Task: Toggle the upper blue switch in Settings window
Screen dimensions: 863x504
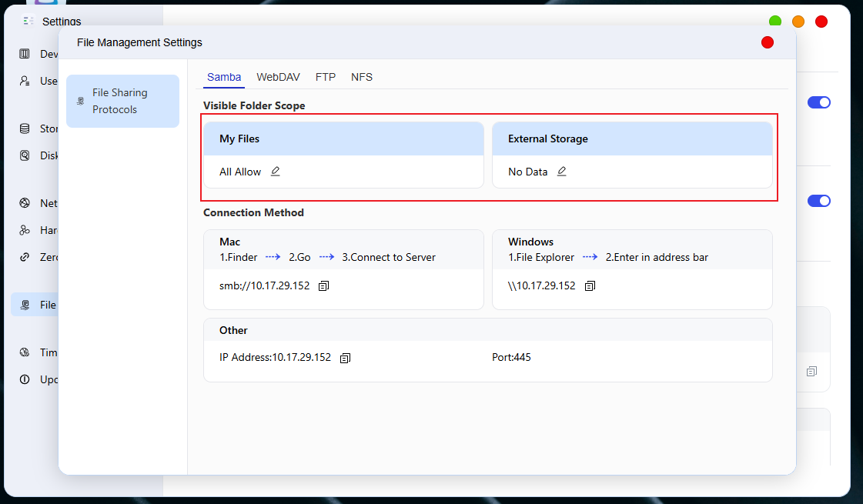Action: tap(819, 102)
